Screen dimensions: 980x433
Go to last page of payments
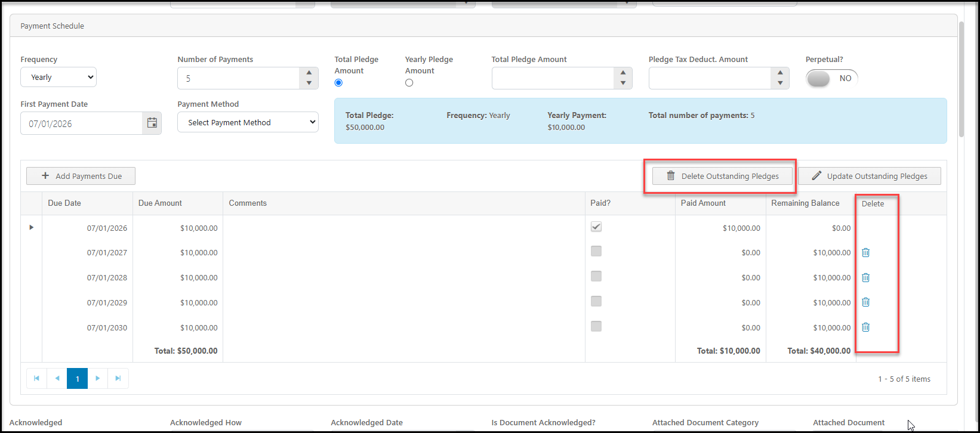tap(118, 379)
